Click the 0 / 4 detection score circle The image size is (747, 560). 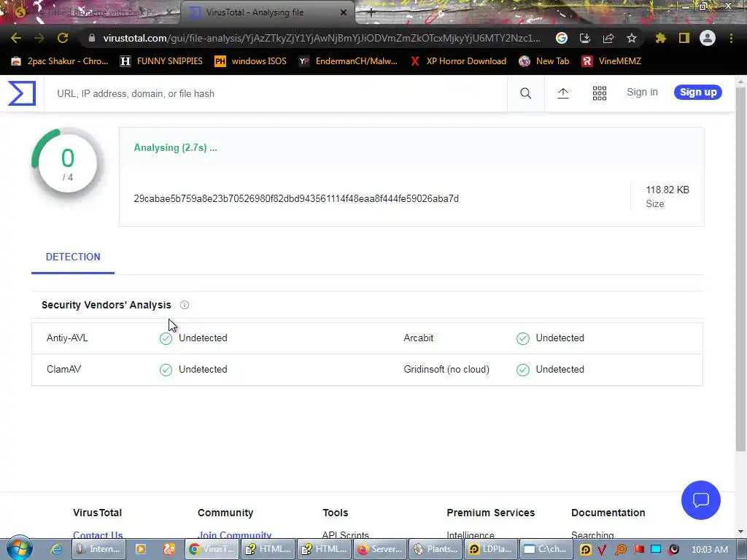(67, 164)
